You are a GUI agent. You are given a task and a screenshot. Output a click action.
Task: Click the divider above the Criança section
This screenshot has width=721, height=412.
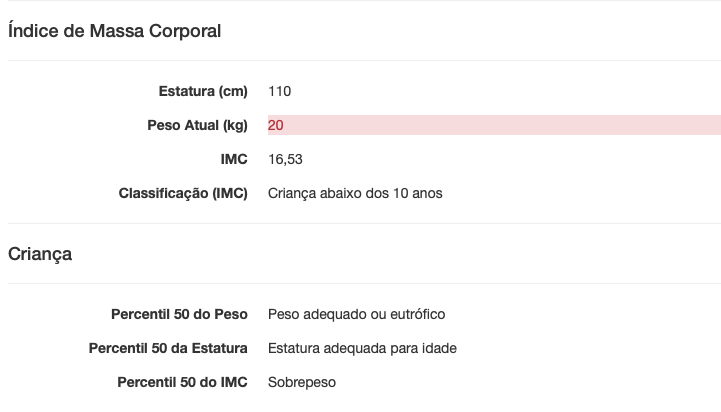[x=364, y=223]
